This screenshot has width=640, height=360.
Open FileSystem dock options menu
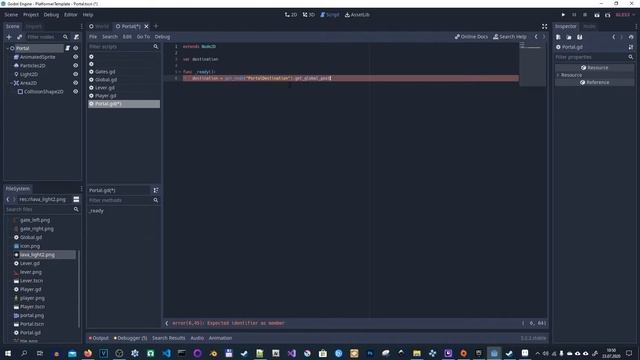pos(81,189)
